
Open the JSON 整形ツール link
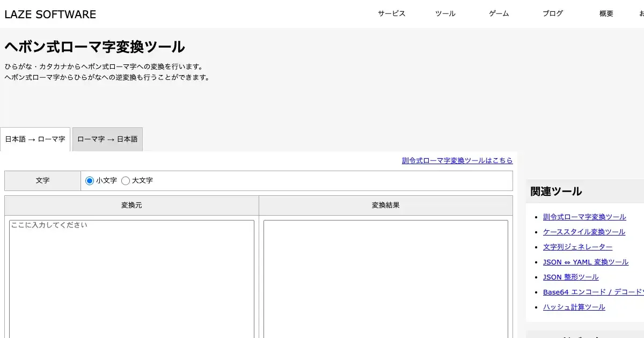point(570,277)
